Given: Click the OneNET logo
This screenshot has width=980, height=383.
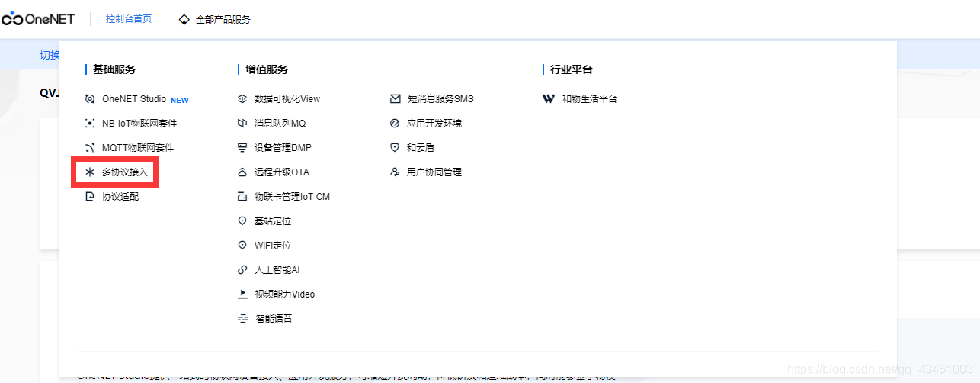Looking at the screenshot, I should 38,19.
